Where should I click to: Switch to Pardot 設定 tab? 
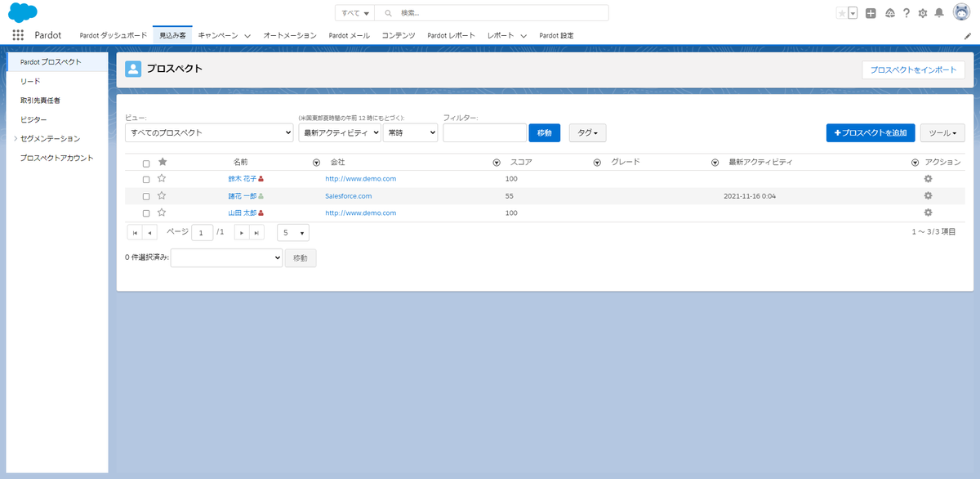pyautogui.click(x=556, y=36)
